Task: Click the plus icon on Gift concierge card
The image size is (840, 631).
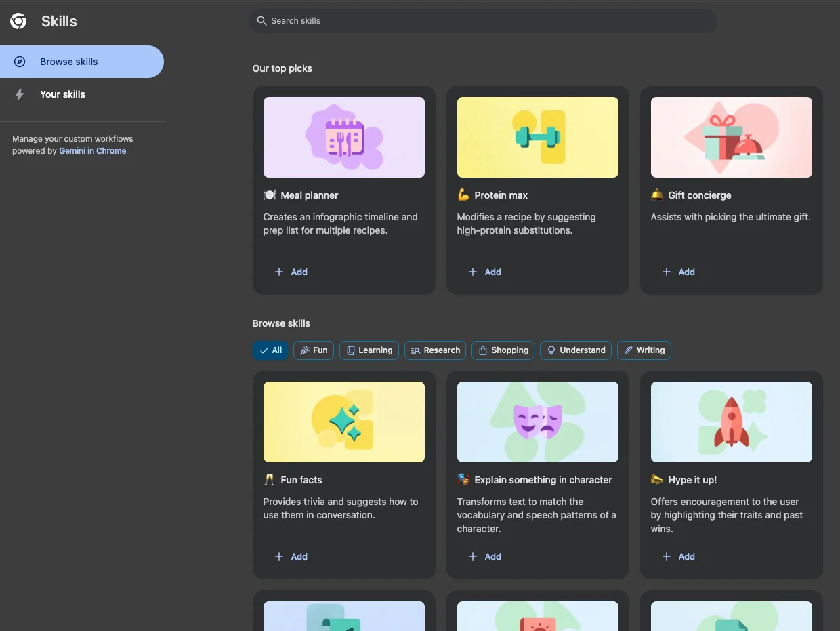Action: click(667, 272)
